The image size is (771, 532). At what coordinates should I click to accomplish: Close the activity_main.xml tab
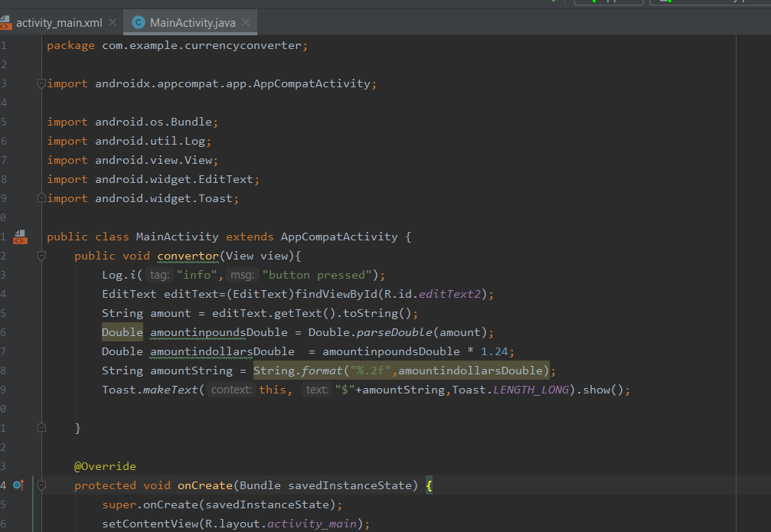tap(112, 23)
